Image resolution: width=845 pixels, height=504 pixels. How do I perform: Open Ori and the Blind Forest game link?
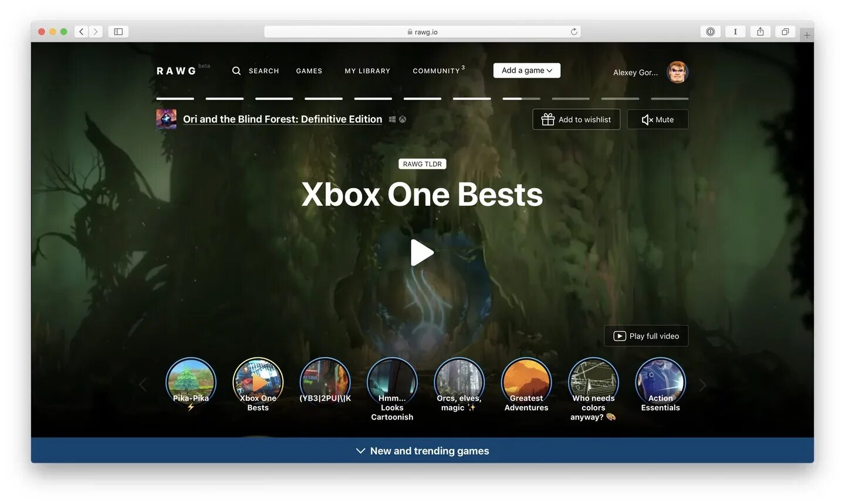tap(282, 119)
